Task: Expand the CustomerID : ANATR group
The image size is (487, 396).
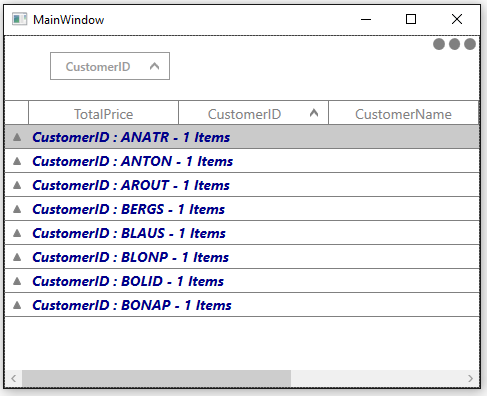Action: point(17,137)
